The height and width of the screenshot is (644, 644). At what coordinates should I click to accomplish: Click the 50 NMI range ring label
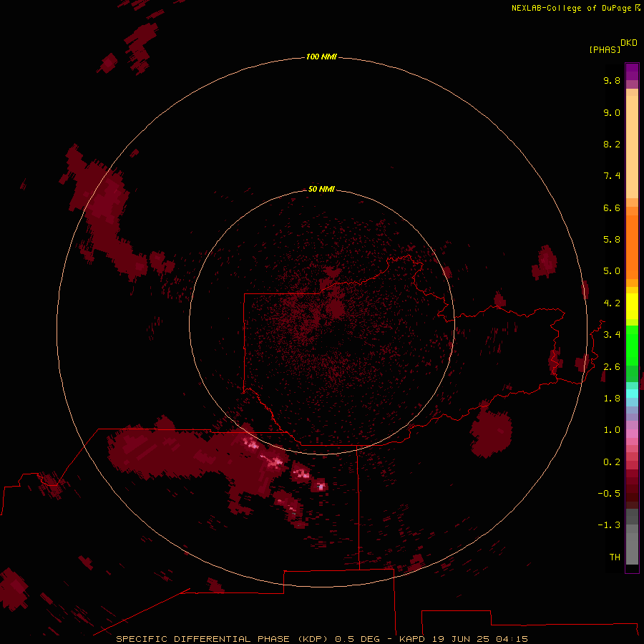(321, 189)
